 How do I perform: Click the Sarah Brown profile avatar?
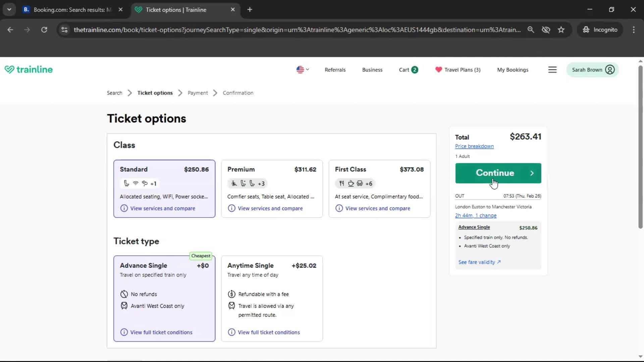click(610, 70)
